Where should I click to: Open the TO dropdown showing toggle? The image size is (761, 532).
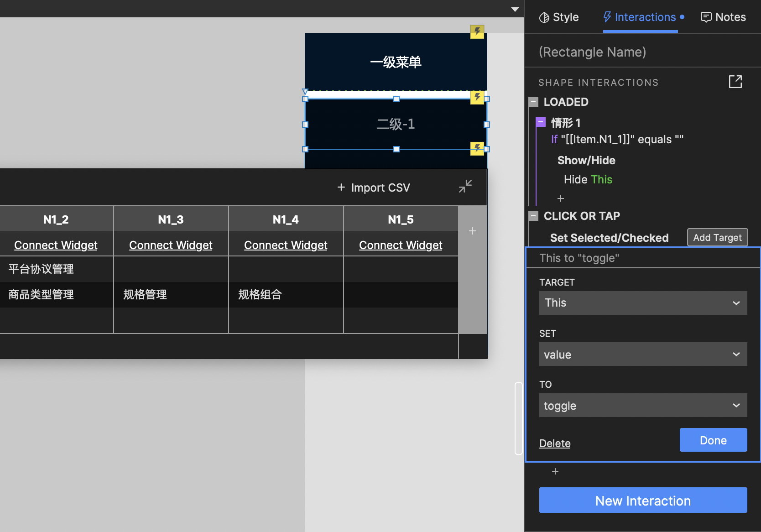click(642, 405)
